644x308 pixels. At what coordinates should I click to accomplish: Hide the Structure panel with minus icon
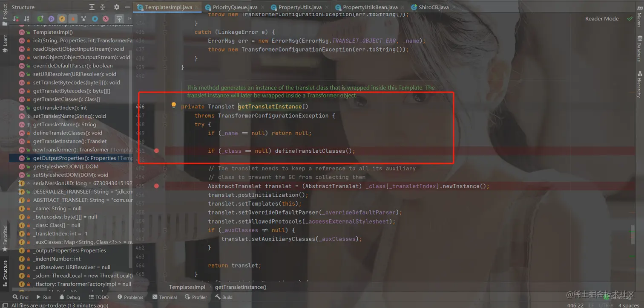coord(127,7)
